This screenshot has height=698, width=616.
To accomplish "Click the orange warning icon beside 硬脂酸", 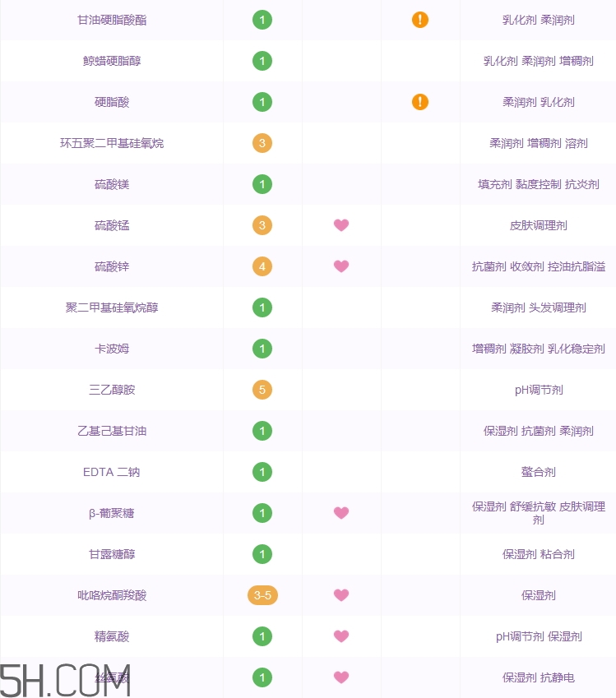I will (x=420, y=102).
